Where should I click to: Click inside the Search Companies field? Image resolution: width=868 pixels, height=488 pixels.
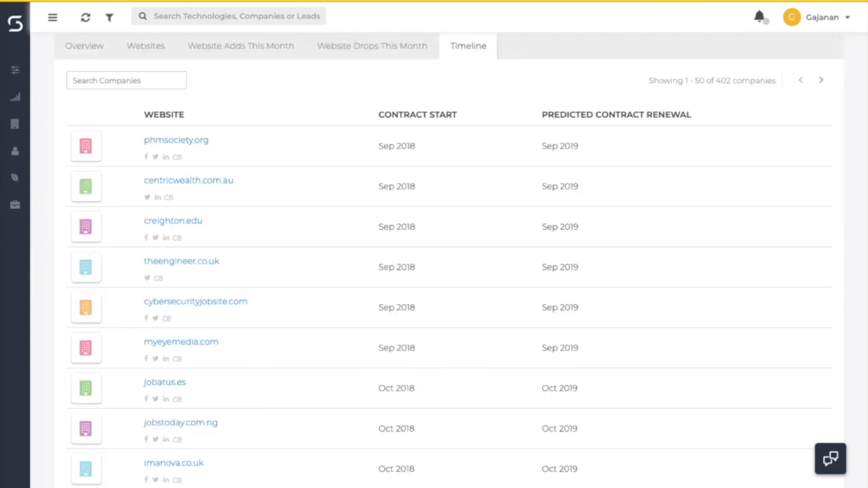[x=126, y=80]
